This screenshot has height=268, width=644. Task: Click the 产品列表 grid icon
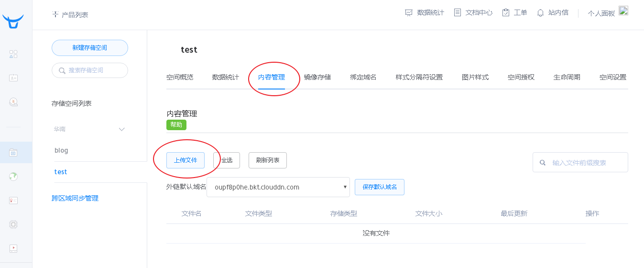click(55, 14)
